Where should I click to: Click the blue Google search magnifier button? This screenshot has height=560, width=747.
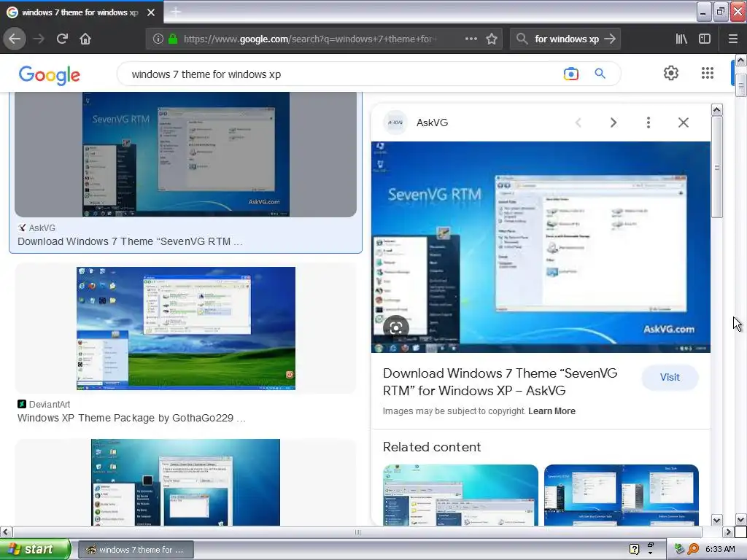600,74
